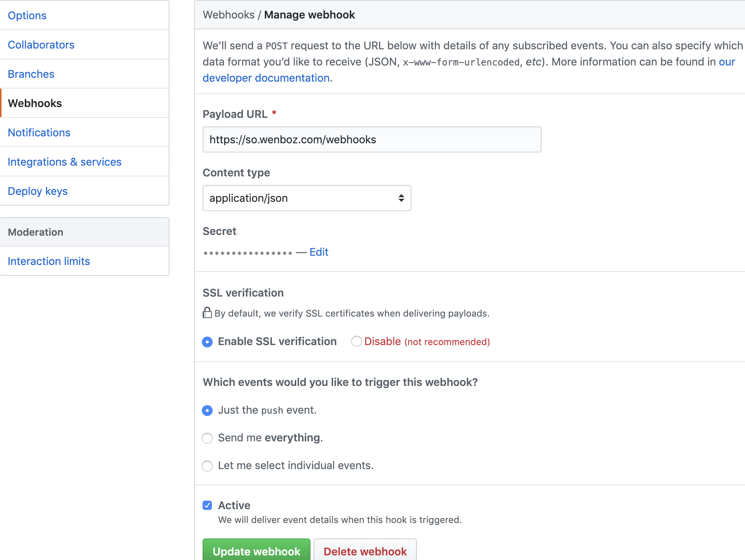Click the Collaborators sidebar icon
Screen dimensions: 745x560
(42, 44)
